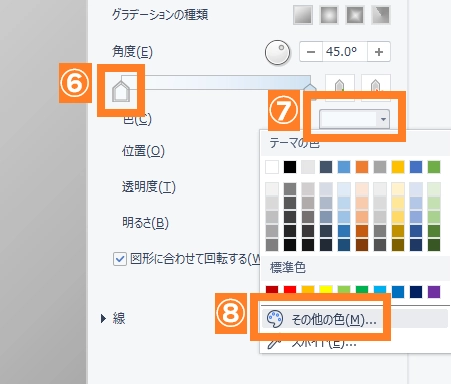
Task: Pick medium blue in standard colors
Action: (398, 292)
